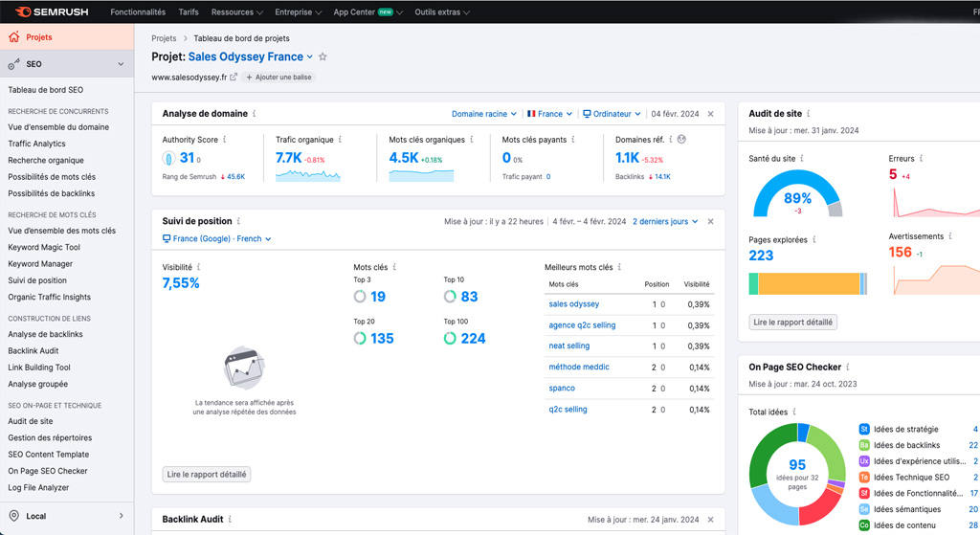Open the 'sales odyssey' keyword link

574,304
